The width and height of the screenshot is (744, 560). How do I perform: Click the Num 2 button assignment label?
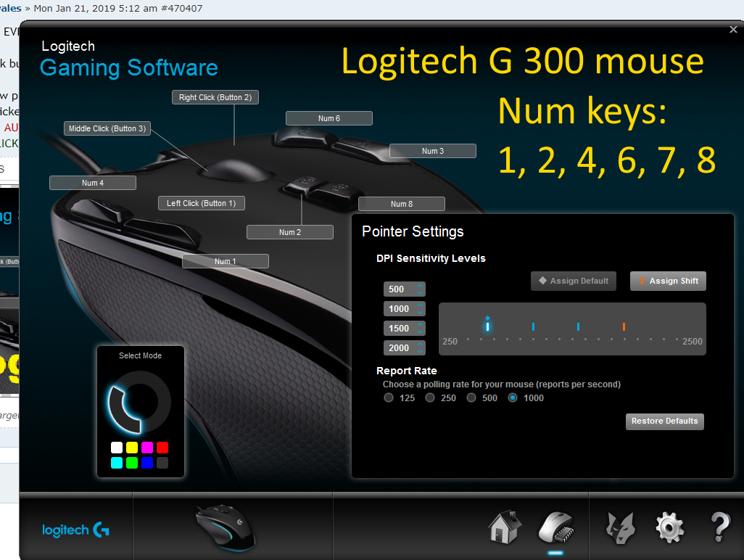tap(290, 232)
